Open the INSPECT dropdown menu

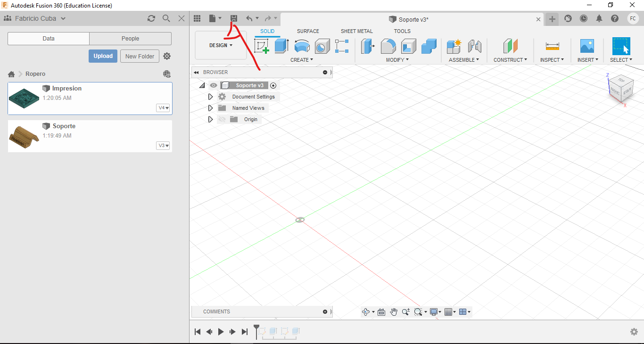(552, 60)
